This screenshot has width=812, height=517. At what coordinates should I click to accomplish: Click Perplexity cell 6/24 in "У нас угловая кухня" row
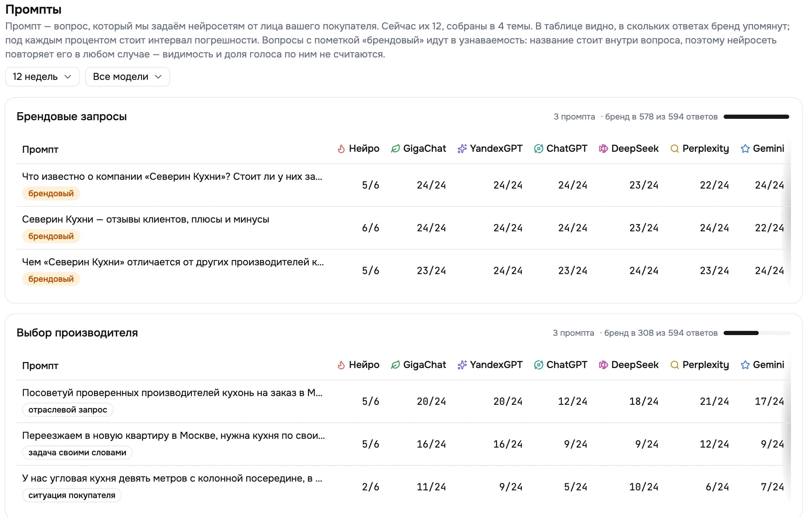tap(717, 487)
